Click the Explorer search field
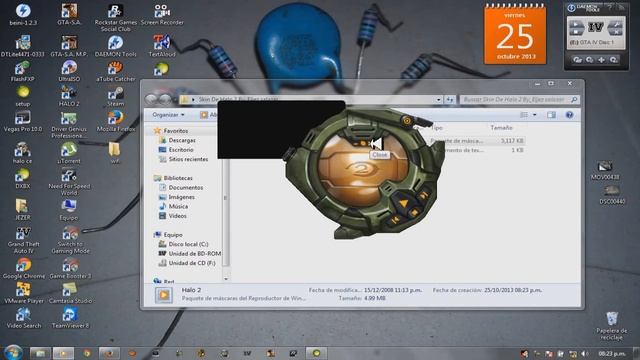Viewport: 640px width, 360px height. tap(519, 99)
